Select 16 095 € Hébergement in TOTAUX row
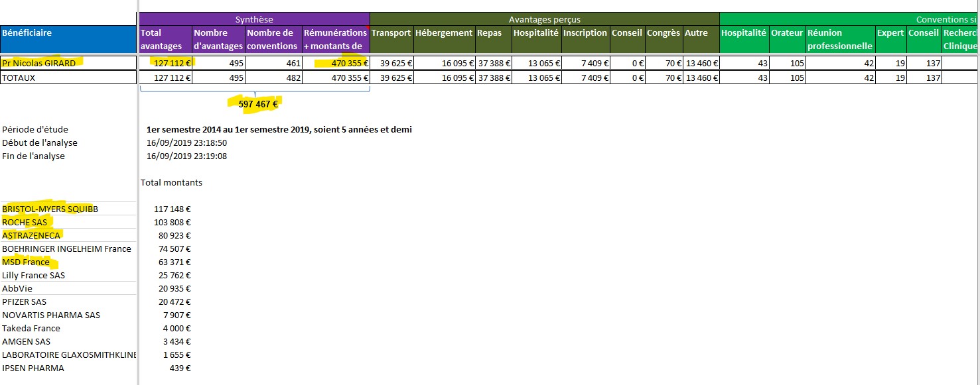This screenshot has height=385, width=980. [445, 78]
